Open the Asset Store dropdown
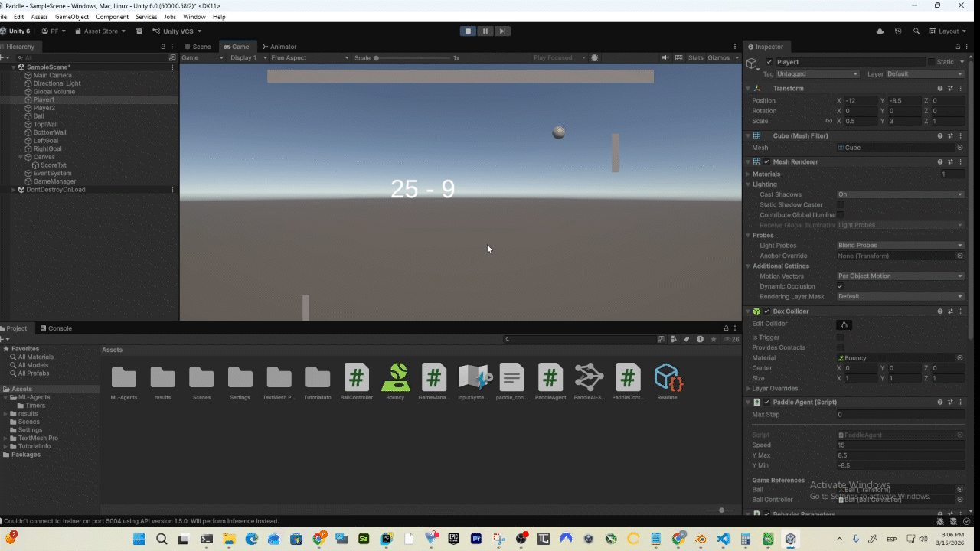The image size is (980, 551). click(x=100, y=31)
